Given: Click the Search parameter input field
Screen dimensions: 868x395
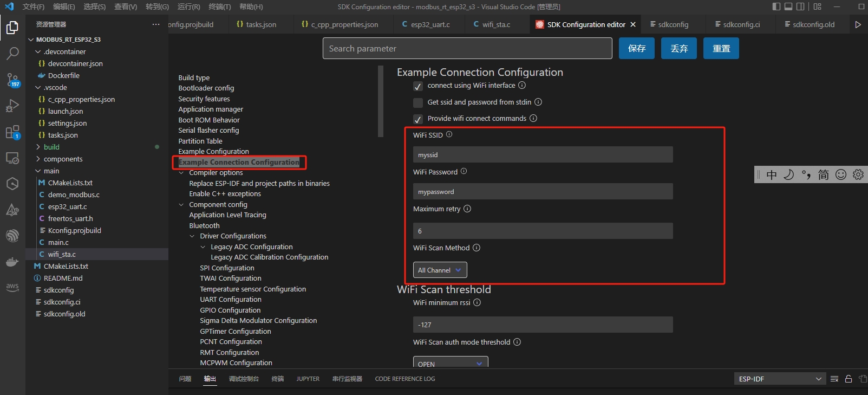Looking at the screenshot, I should (x=467, y=48).
